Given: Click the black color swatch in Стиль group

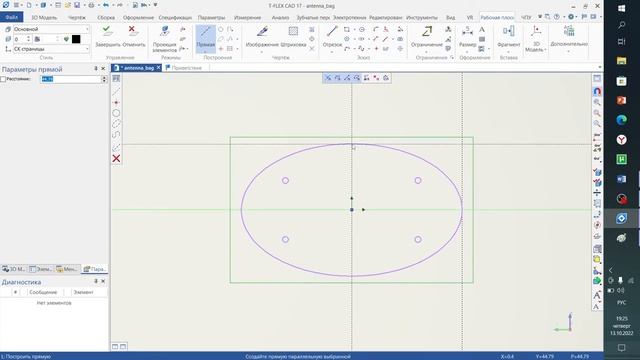Looking at the screenshot, I should pyautogui.click(x=76, y=39).
